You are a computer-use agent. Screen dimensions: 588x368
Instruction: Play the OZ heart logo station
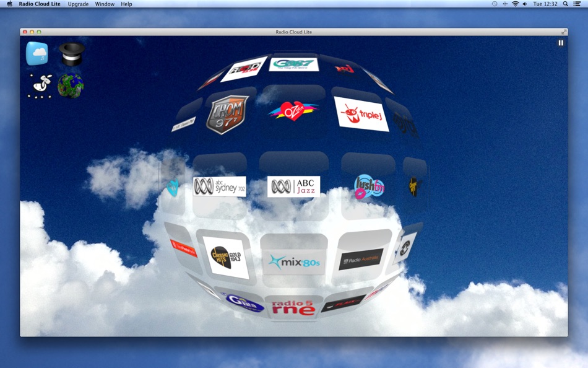293,111
